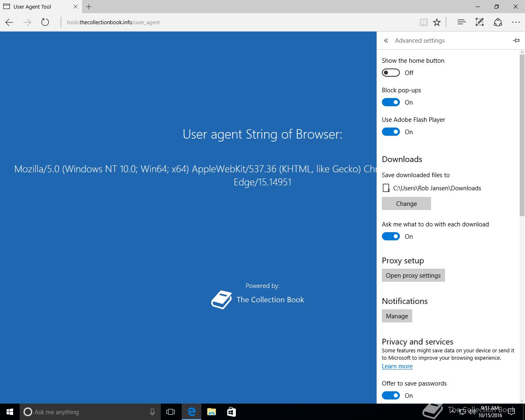This screenshot has height=420, width=525.
Task: Disable Use Adobe Flash Player switch
Action: 391,132
